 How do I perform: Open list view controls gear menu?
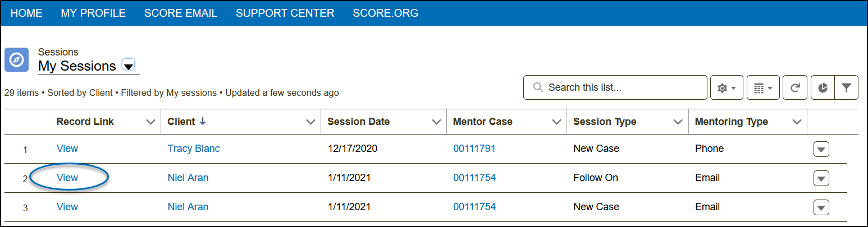(727, 88)
